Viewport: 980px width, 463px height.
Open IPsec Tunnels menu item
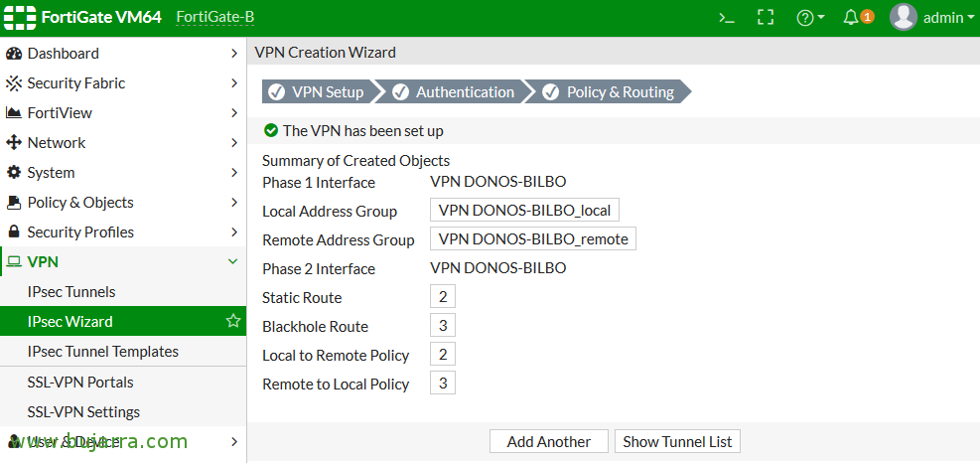(71, 292)
